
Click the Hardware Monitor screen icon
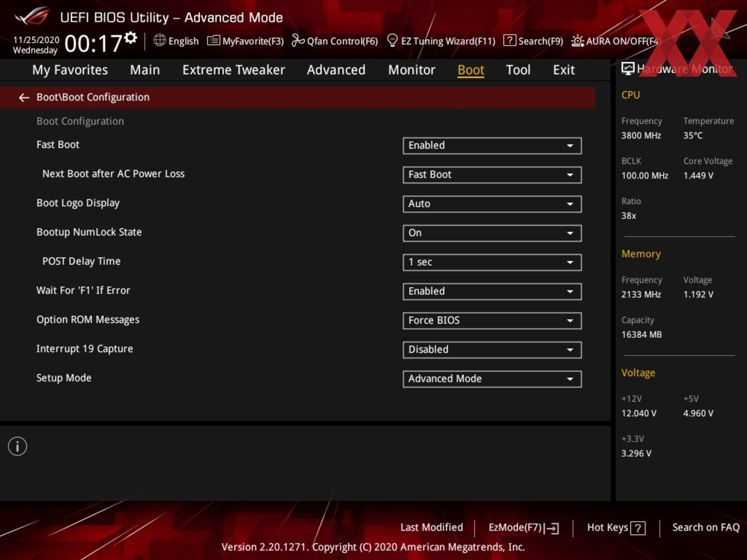click(628, 69)
